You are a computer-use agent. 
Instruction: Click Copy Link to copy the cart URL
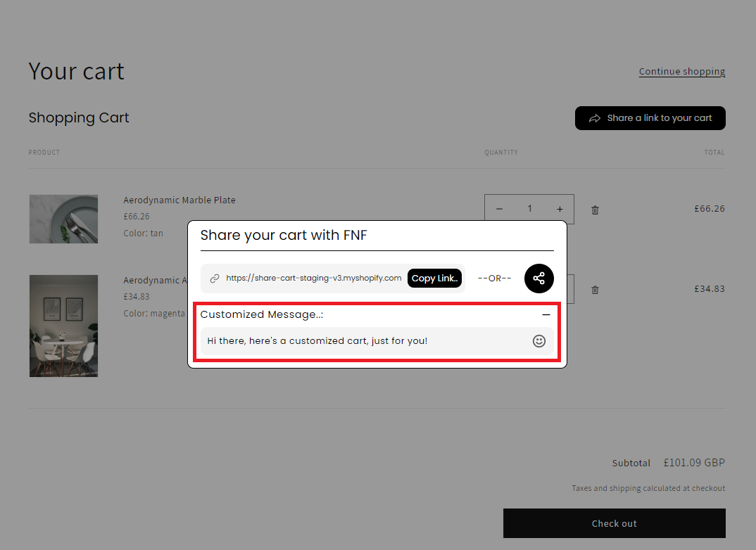click(434, 278)
